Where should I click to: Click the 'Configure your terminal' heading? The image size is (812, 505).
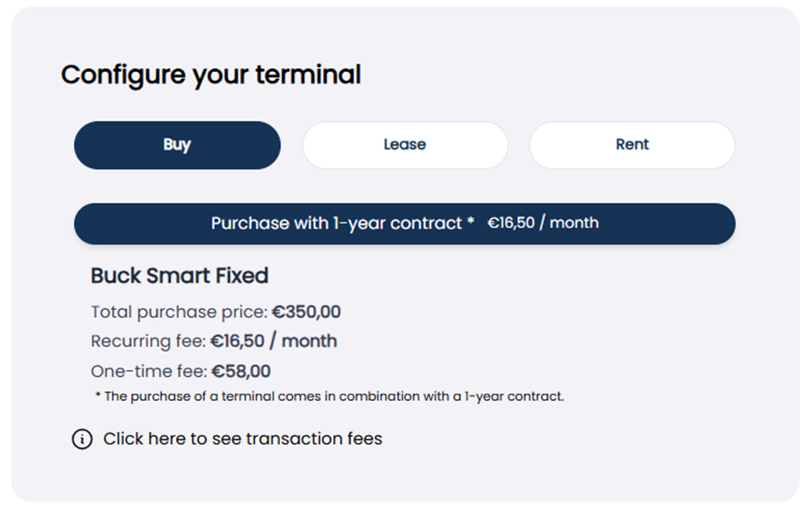tap(211, 75)
